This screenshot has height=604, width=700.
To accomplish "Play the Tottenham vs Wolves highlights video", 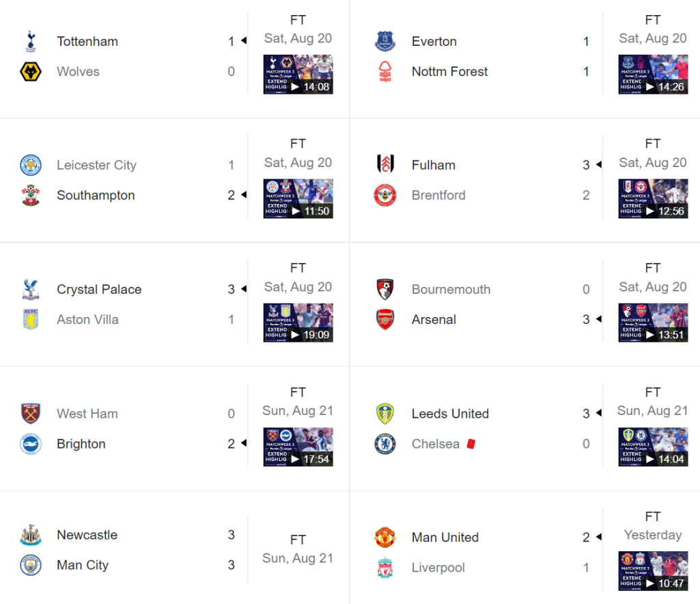I will coord(298,75).
